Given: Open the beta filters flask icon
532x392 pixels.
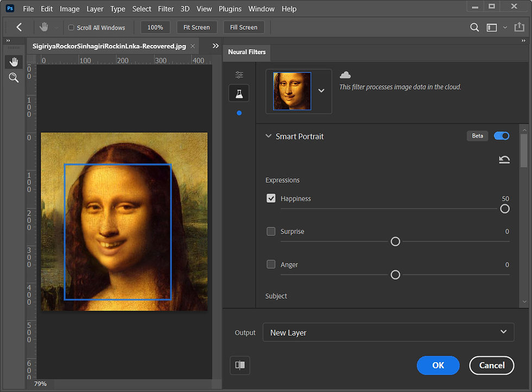Looking at the screenshot, I should click(239, 93).
